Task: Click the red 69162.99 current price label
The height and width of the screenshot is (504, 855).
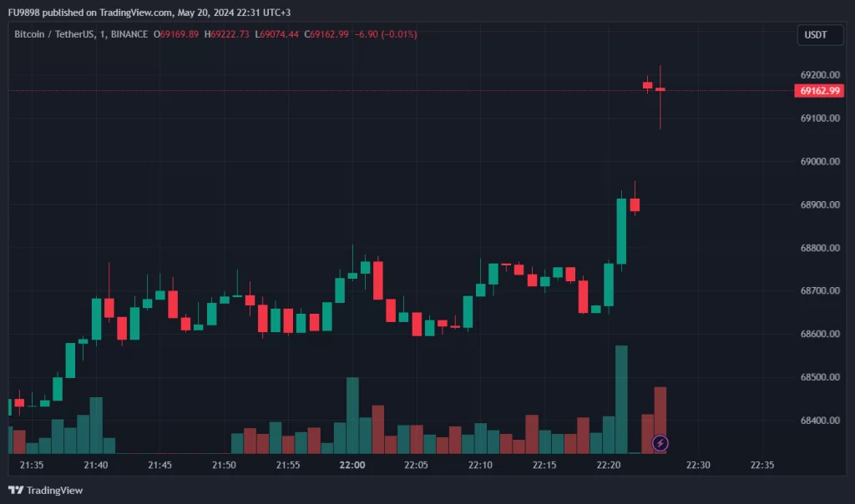Action: coord(819,90)
